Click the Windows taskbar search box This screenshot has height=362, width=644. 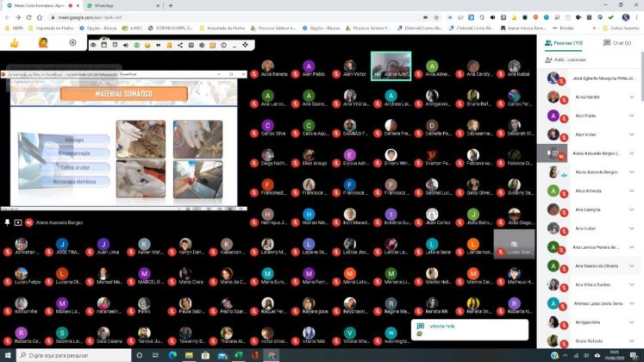[x=74, y=355]
